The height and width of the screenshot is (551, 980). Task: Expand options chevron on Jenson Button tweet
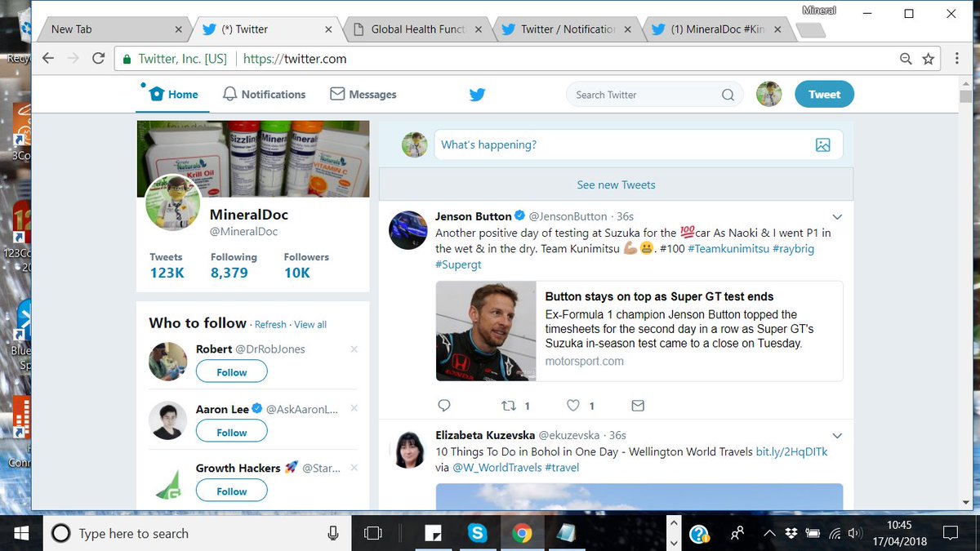[836, 217]
